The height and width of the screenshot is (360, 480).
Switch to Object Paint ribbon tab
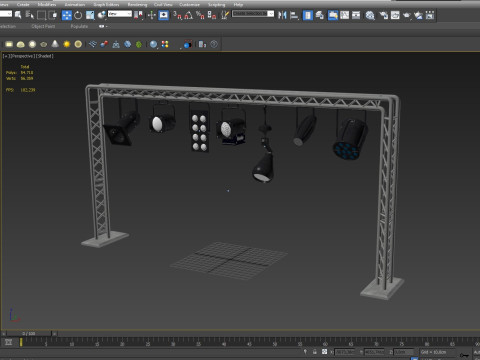coord(43,26)
